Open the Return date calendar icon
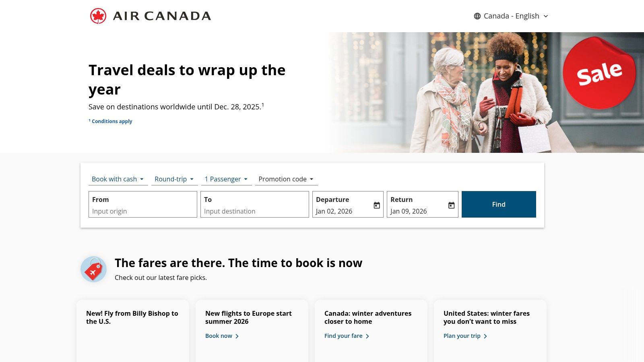Image resolution: width=644 pixels, height=362 pixels. (451, 204)
